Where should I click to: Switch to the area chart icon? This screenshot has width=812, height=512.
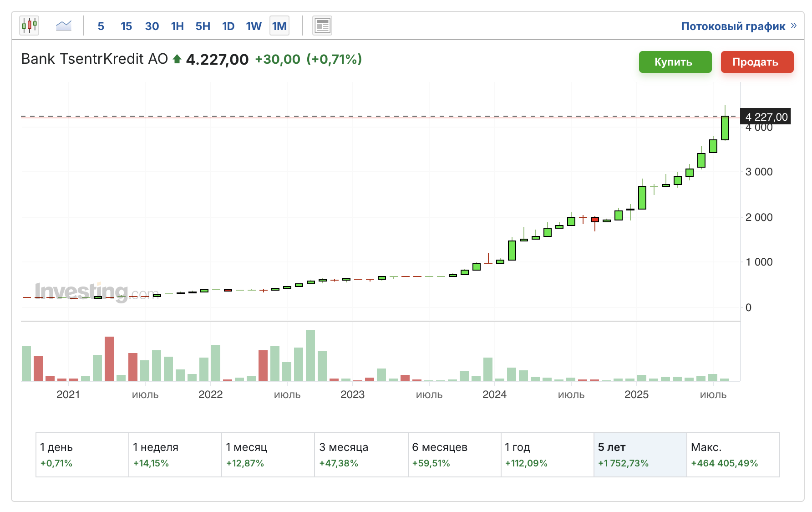click(64, 26)
